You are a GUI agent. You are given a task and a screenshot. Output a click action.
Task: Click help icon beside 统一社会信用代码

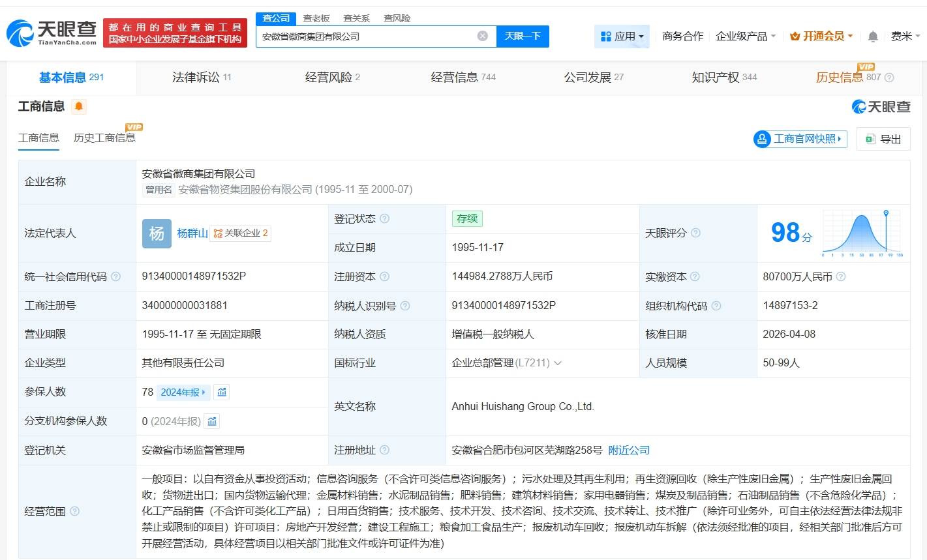point(115,276)
